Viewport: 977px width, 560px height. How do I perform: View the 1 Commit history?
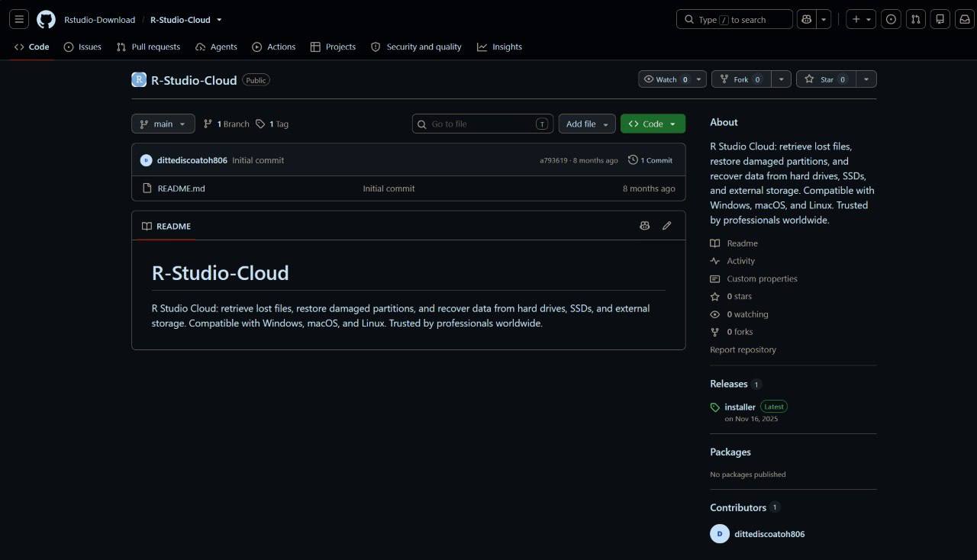click(650, 160)
